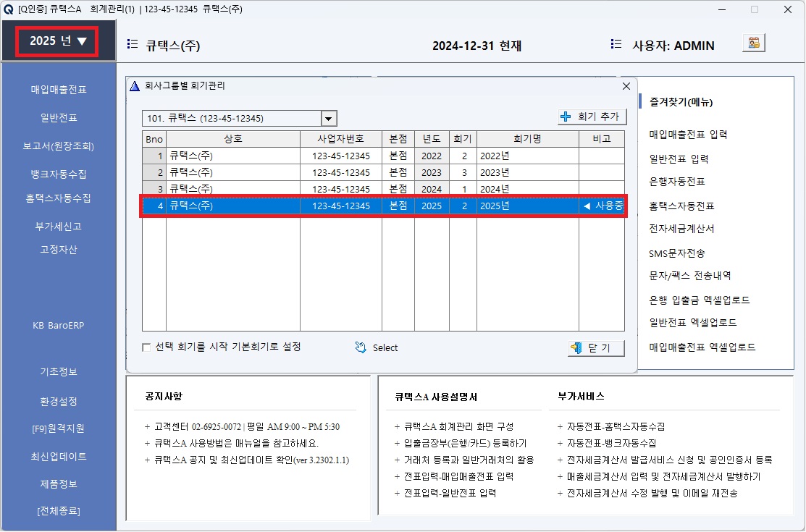Viewport: 806px width, 532px height.
Task: Open 일반전표 입력 favorite
Action: pyautogui.click(x=679, y=159)
